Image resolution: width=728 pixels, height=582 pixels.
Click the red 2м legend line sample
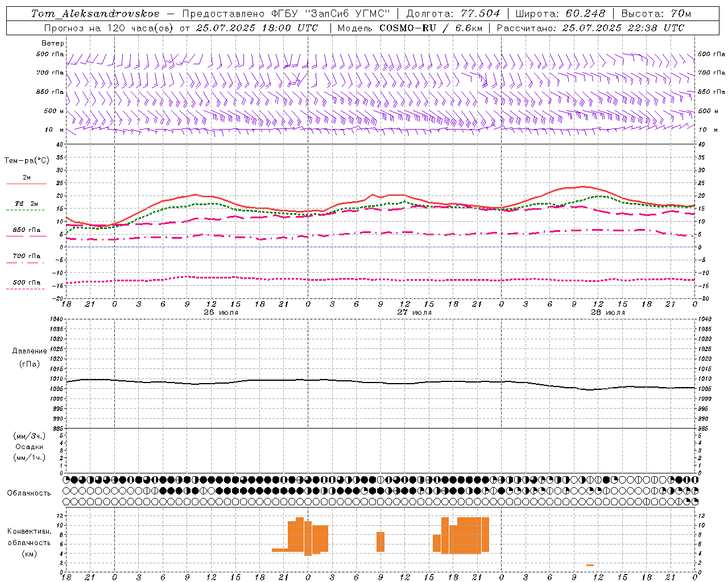[x=26, y=184]
